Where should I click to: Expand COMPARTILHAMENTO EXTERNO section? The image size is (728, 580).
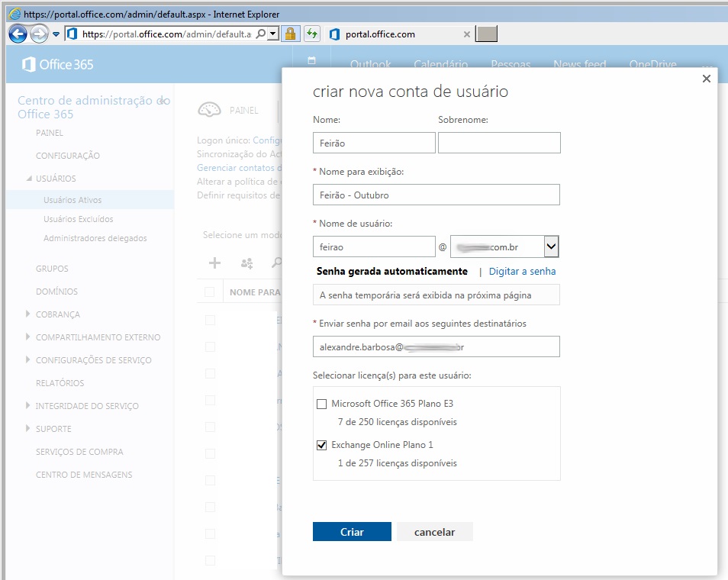pyautogui.click(x=28, y=337)
